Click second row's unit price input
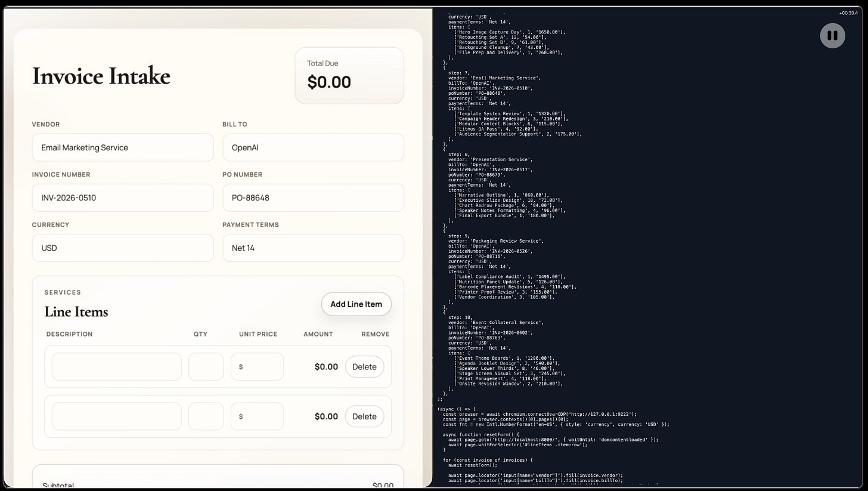This screenshot has width=868, height=491. pyautogui.click(x=257, y=416)
